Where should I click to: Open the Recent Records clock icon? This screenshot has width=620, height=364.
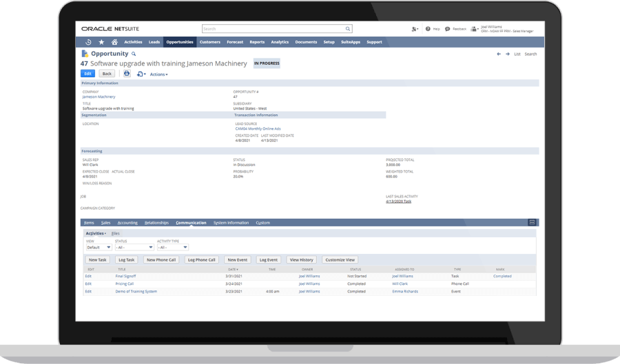pos(90,42)
